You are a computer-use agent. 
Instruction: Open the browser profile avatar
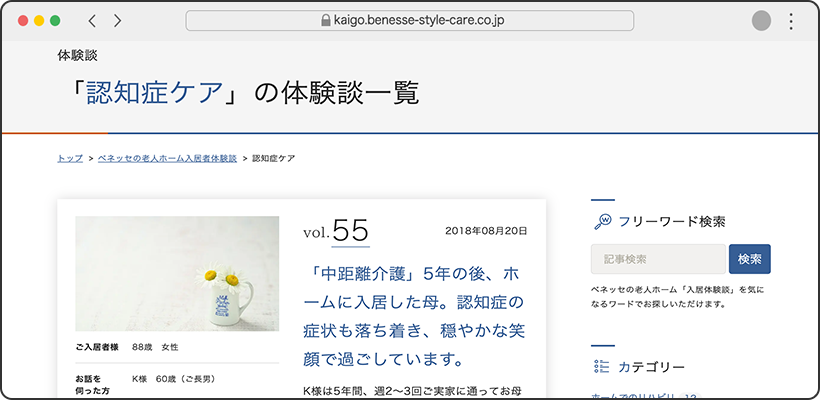(761, 21)
